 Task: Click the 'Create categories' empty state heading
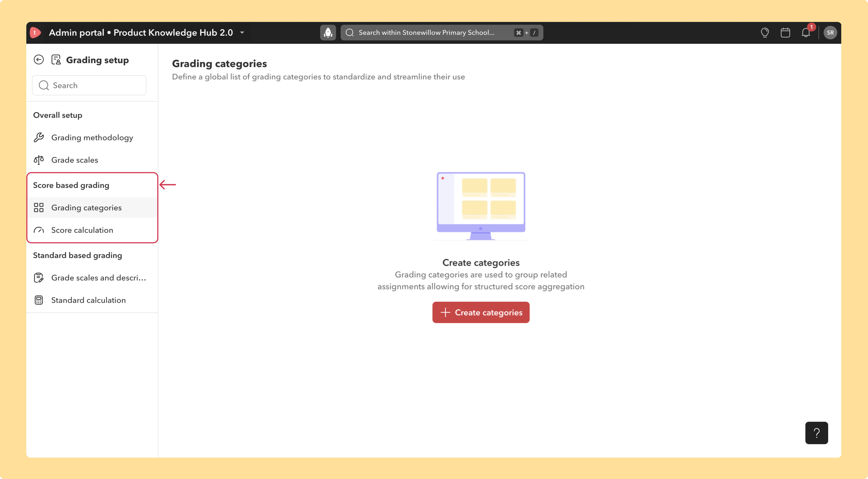click(481, 263)
